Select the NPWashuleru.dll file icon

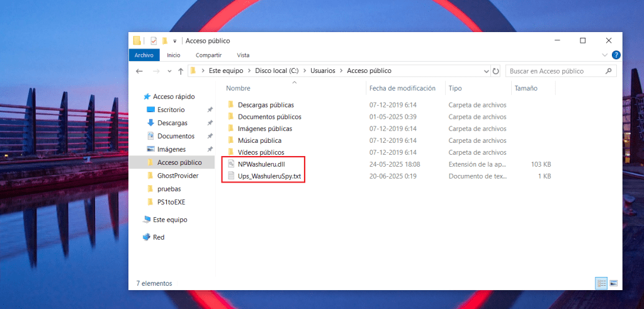231,164
